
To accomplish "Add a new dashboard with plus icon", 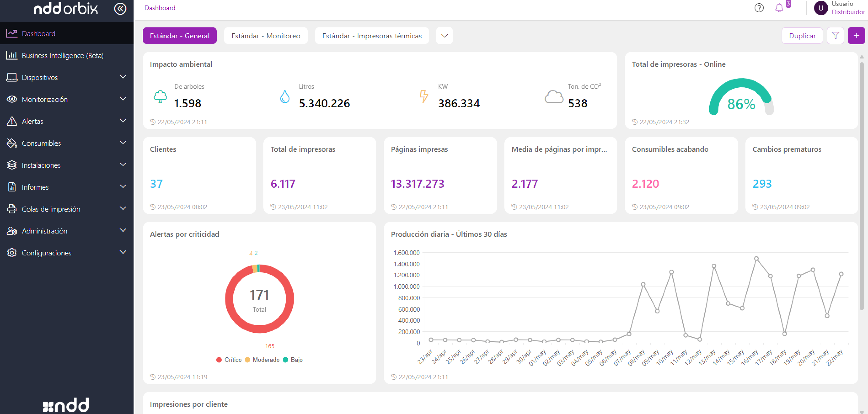I will point(856,36).
